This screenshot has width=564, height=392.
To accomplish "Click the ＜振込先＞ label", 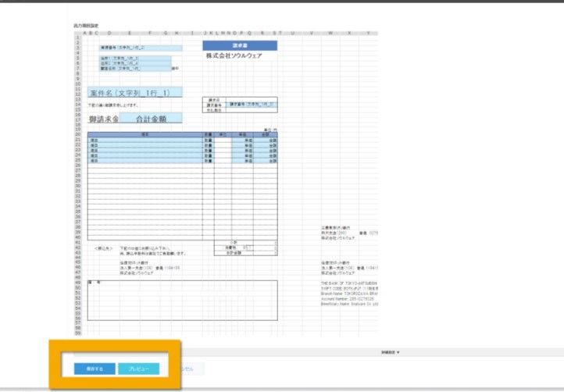I will coord(104,248).
